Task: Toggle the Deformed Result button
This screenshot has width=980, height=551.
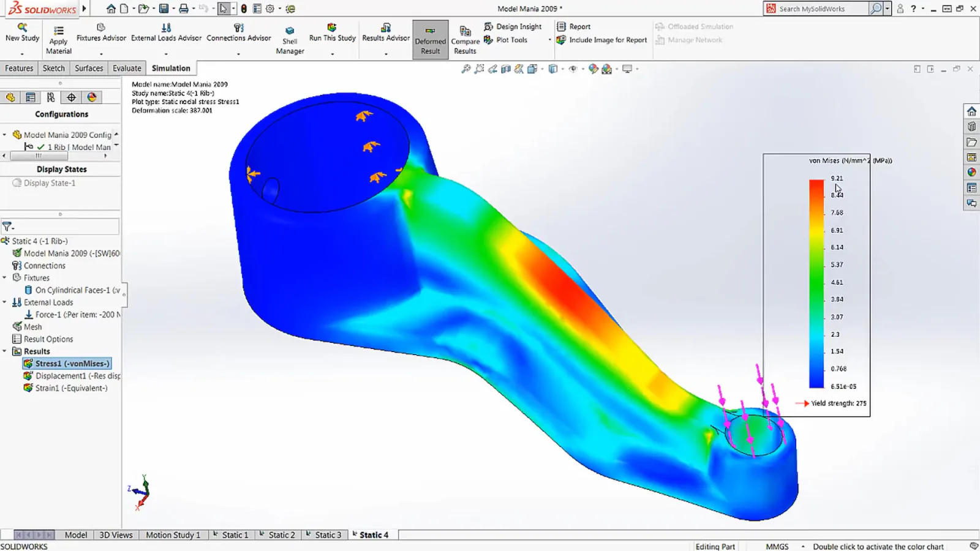Action: 431,40
